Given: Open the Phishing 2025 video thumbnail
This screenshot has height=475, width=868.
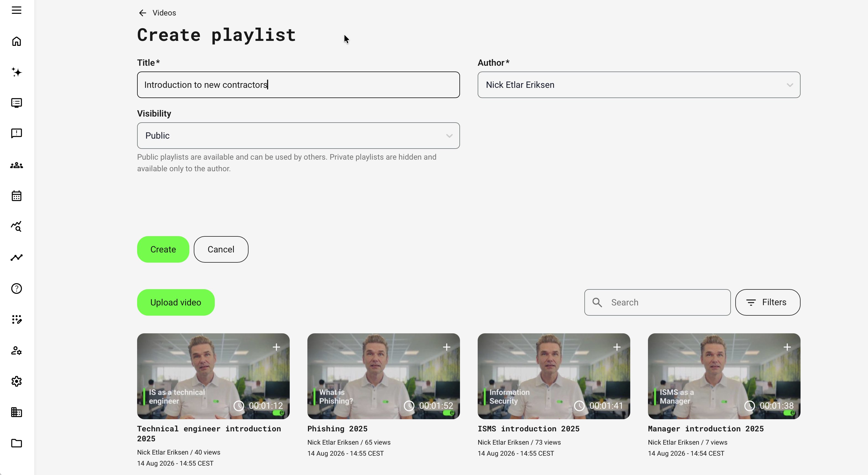Looking at the screenshot, I should [383, 376].
